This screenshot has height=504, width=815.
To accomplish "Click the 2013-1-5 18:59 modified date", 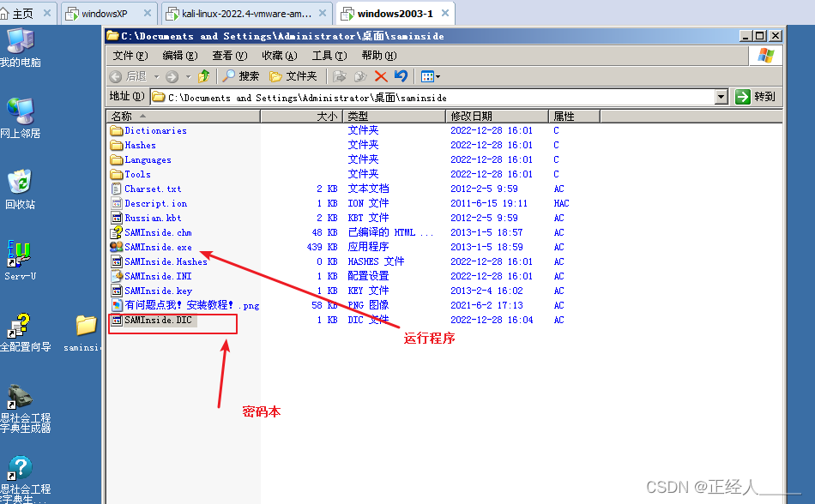I will click(x=486, y=247).
